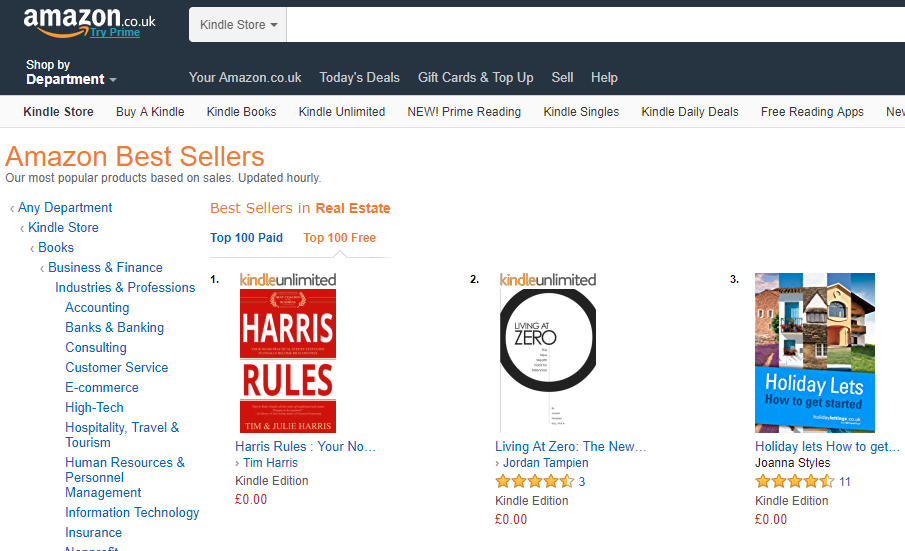
Task: Switch to the Top 100 Paid tab
Action: coord(246,238)
